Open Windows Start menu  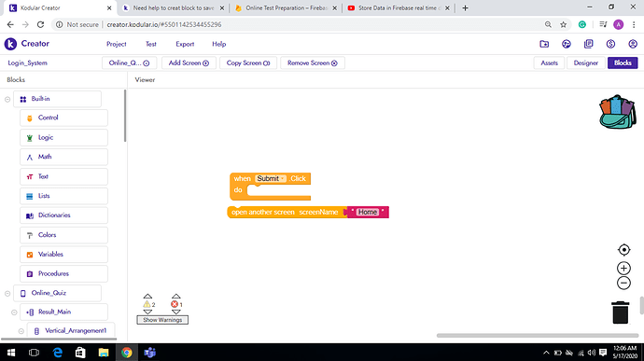(11, 353)
